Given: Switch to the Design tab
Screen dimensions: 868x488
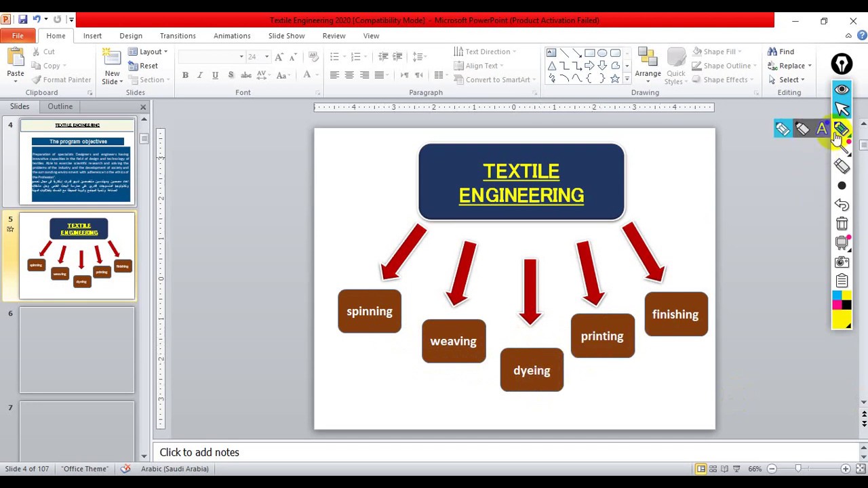Looking at the screenshot, I should click(x=131, y=36).
